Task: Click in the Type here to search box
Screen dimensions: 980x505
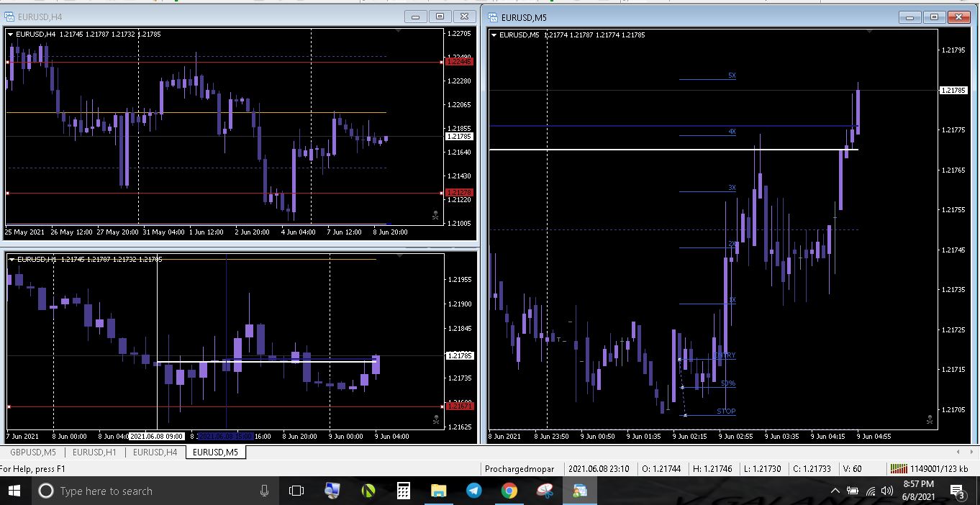Action: pos(155,491)
